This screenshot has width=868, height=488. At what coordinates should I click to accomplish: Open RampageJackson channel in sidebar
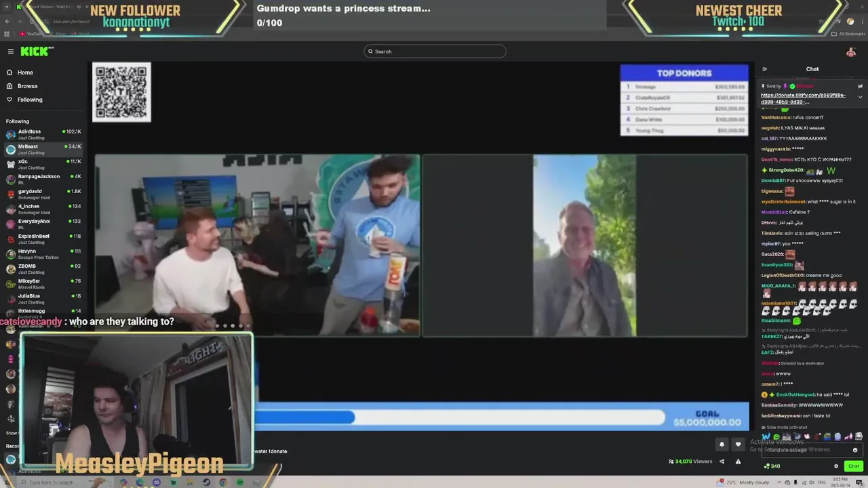[x=43, y=179]
